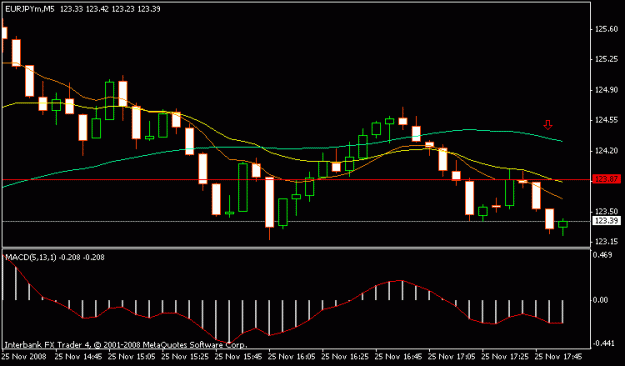625x366 pixels.
Task: Click the 124.55 price scale label
Action: coord(606,120)
